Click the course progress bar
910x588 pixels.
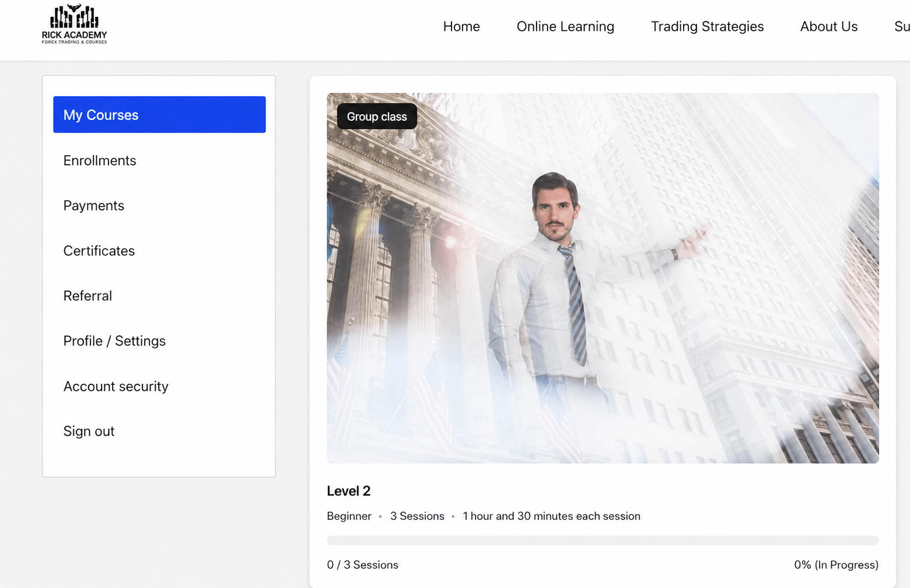(x=603, y=540)
